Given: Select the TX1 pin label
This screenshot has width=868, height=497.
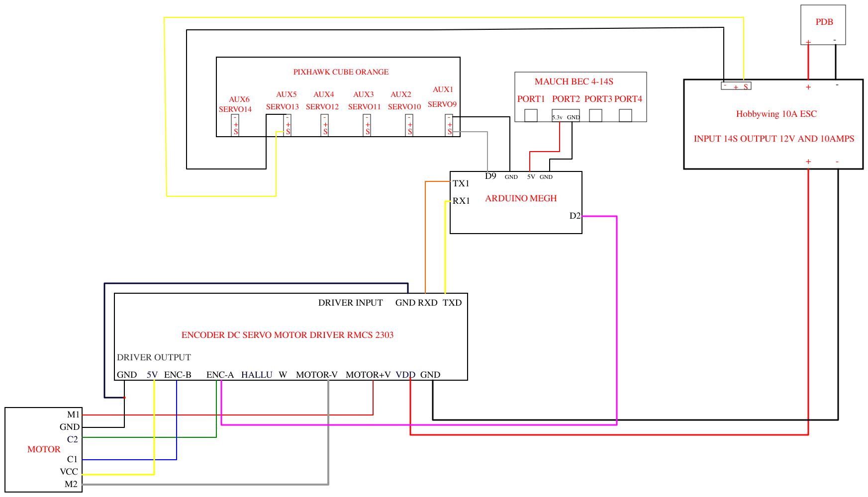Looking at the screenshot, I should (461, 183).
